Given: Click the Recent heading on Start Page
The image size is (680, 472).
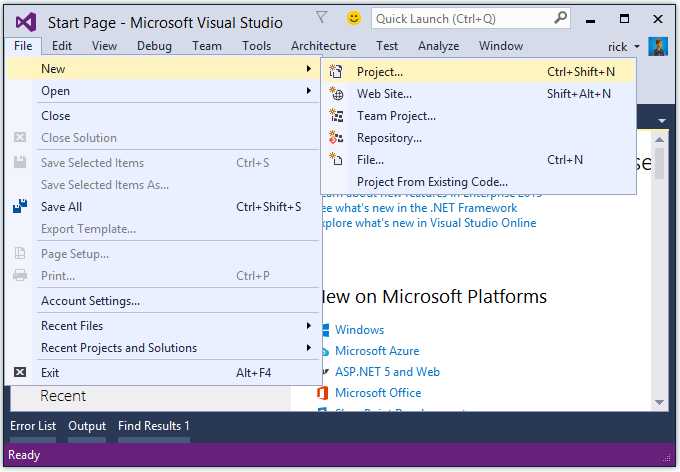Looking at the screenshot, I should pyautogui.click(x=63, y=396).
